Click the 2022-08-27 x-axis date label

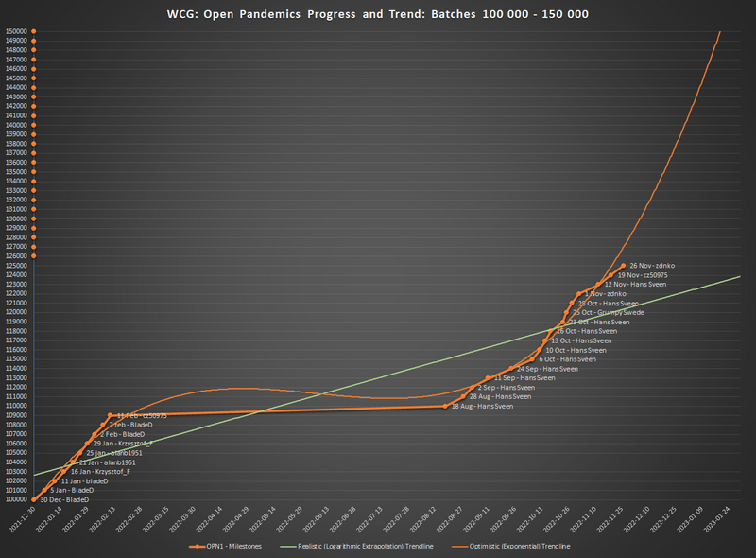click(x=450, y=519)
